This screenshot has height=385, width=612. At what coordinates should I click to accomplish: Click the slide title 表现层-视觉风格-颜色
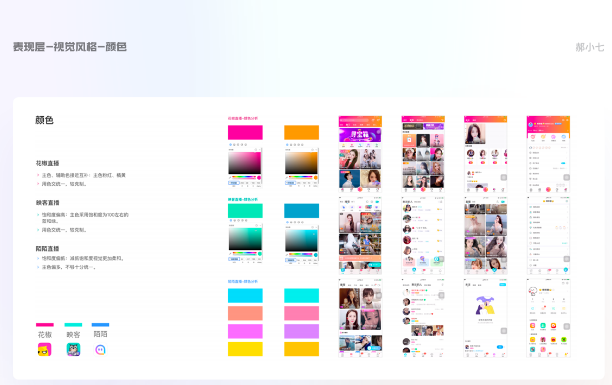coord(70,47)
